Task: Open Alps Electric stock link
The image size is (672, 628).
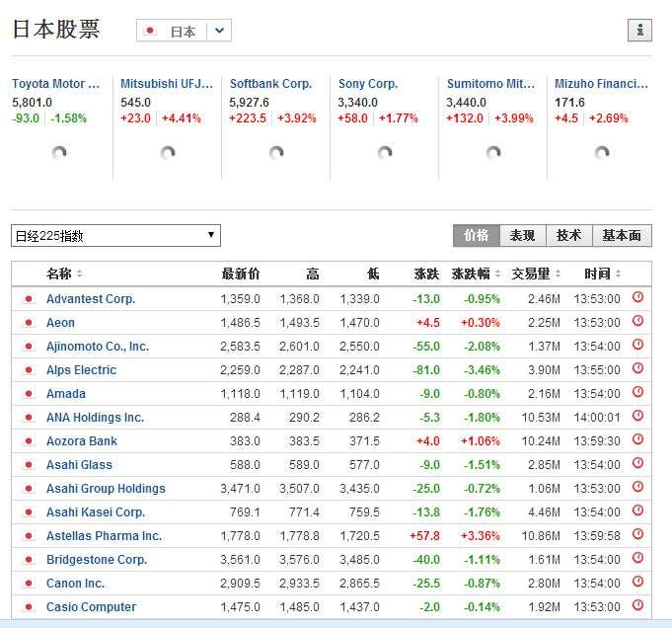Action: tap(81, 369)
